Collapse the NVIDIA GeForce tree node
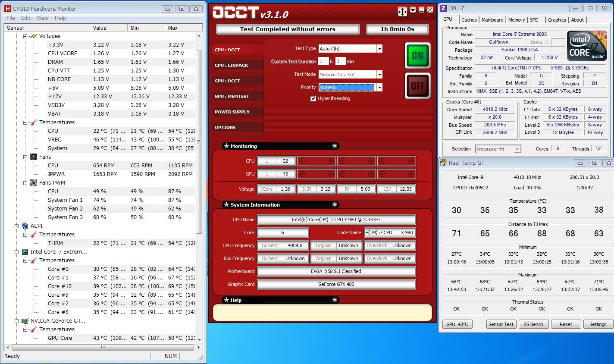The image size is (614, 364). [x=17, y=321]
